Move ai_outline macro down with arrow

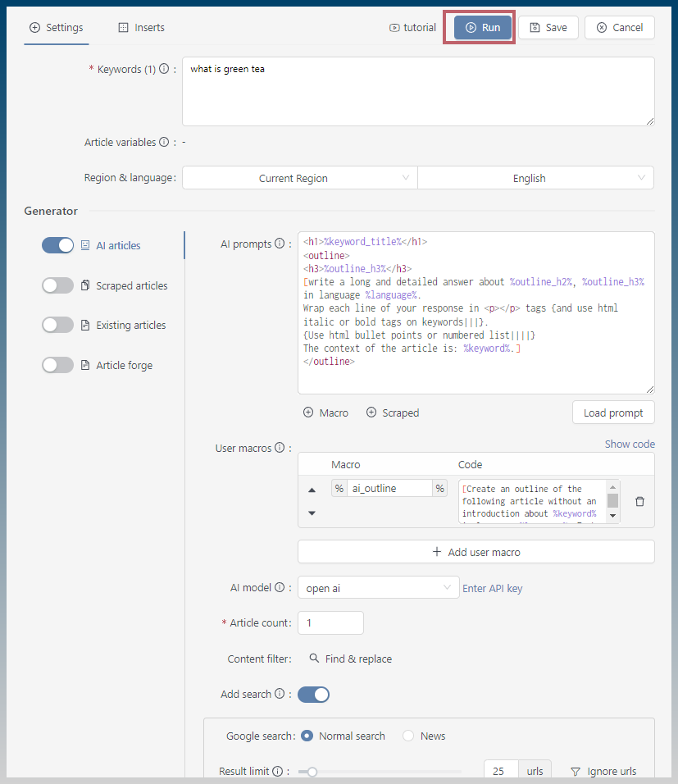pos(312,513)
